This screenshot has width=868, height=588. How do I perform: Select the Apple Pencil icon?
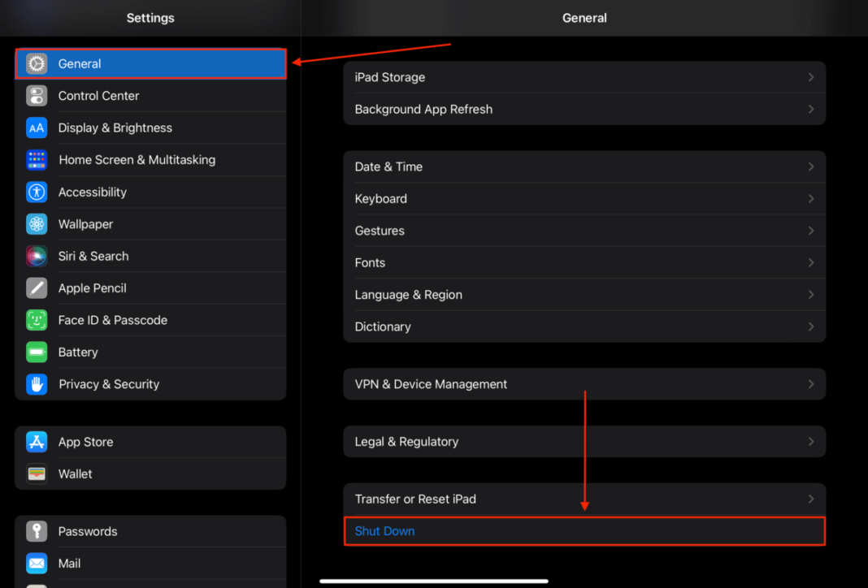(x=37, y=288)
